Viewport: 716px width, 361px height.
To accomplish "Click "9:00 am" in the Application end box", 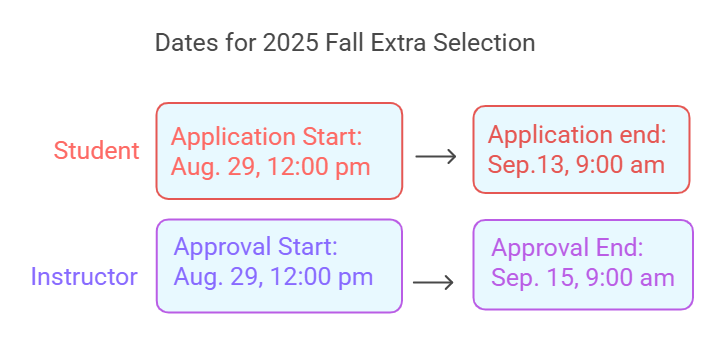I will click(x=620, y=165).
